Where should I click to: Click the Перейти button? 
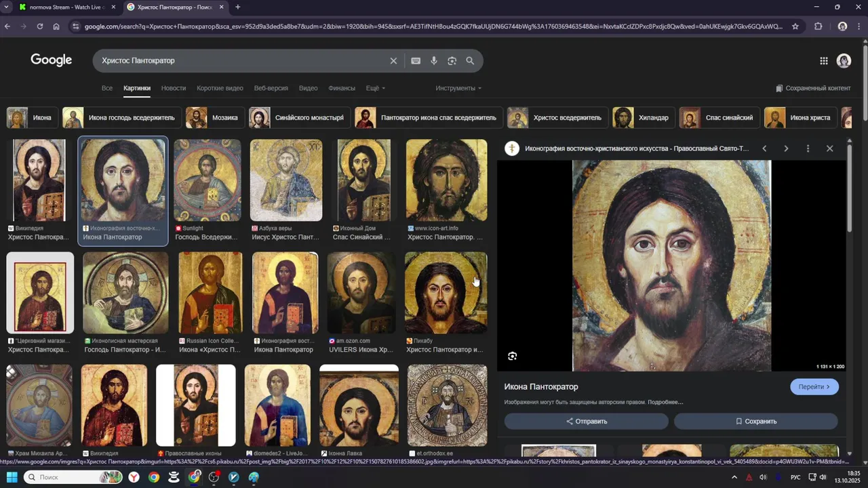tap(814, 387)
